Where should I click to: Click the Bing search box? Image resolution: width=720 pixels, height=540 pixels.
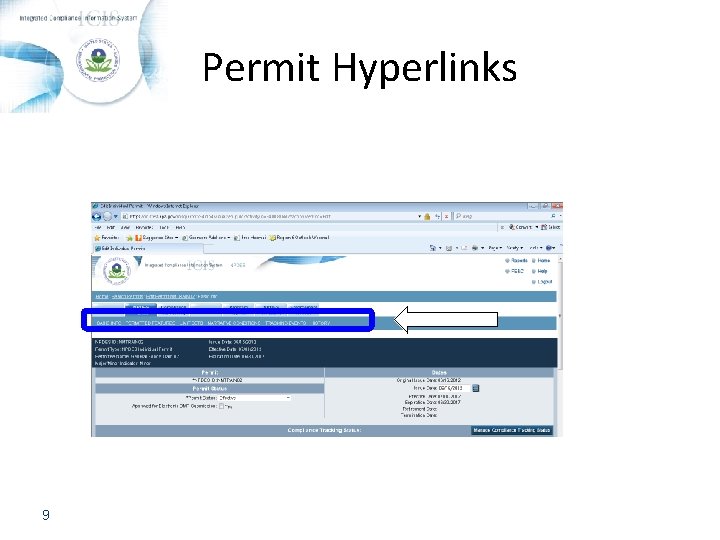501,216
